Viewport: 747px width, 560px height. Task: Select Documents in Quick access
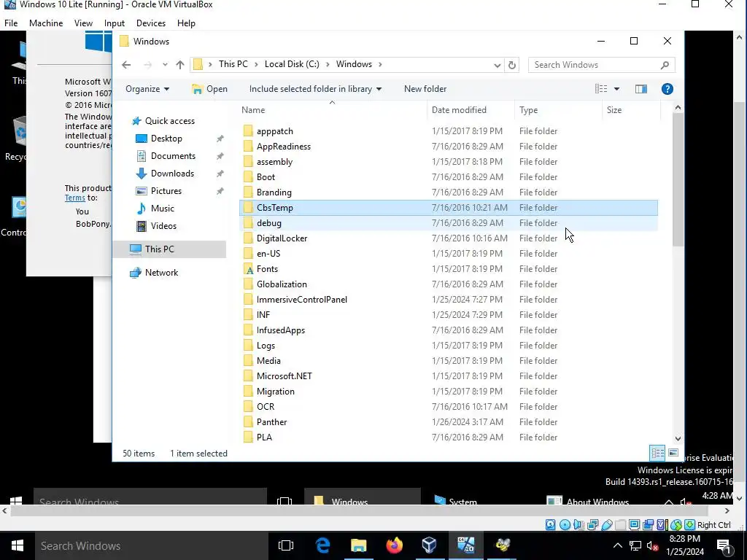(173, 156)
